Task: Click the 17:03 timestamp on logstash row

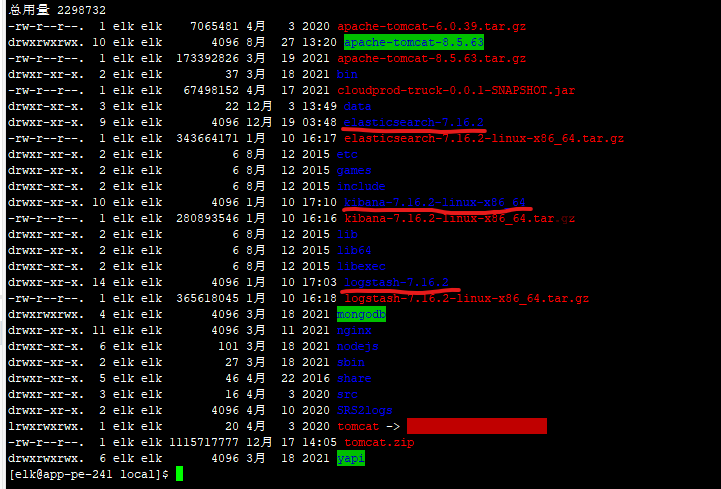Action: (319, 282)
